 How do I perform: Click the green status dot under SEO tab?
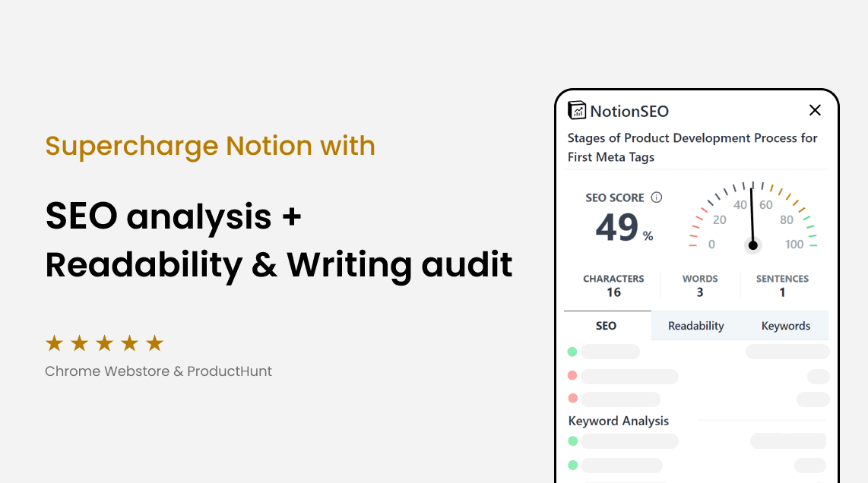click(572, 352)
